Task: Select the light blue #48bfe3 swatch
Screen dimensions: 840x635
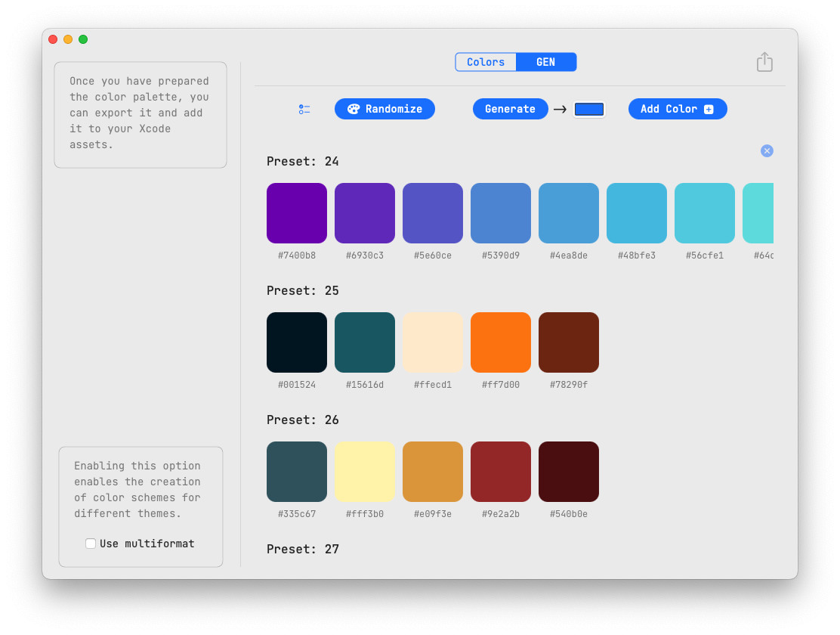Action: (x=637, y=213)
